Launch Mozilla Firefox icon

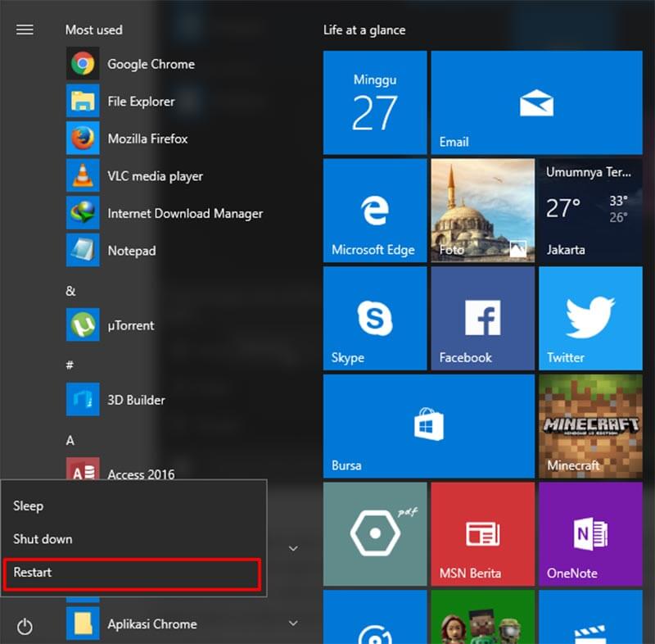[x=83, y=138]
